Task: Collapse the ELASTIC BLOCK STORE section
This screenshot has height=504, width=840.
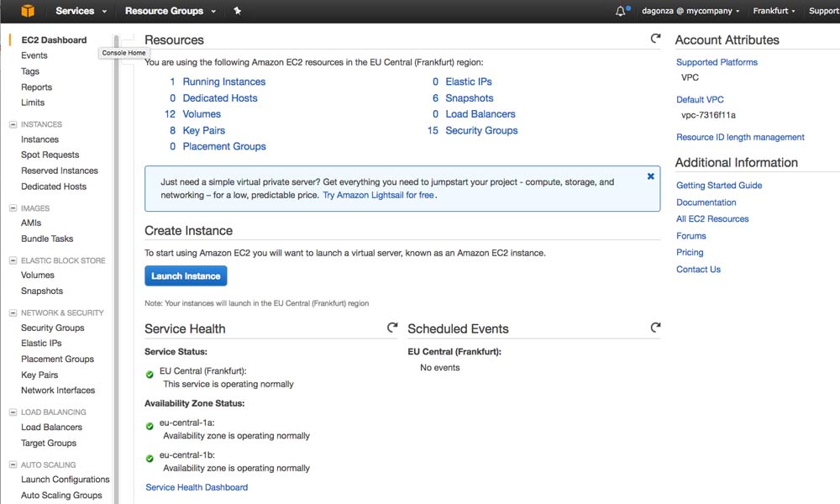Action: point(13,260)
